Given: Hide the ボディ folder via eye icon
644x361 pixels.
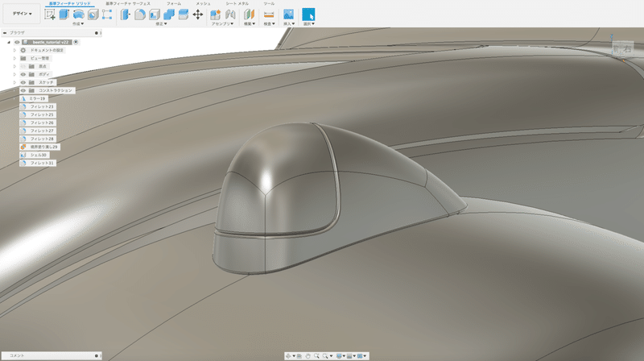Looking at the screenshot, I should click(x=23, y=74).
